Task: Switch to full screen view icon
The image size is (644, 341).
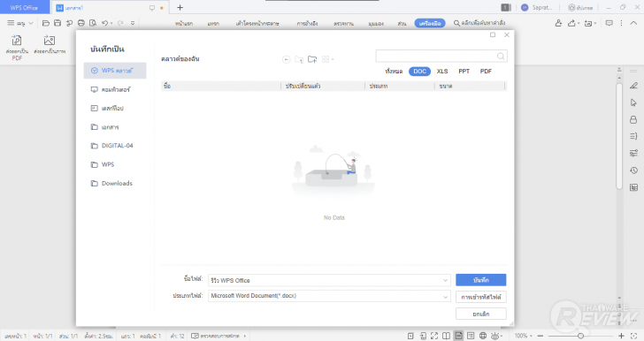Action: [x=434, y=336]
